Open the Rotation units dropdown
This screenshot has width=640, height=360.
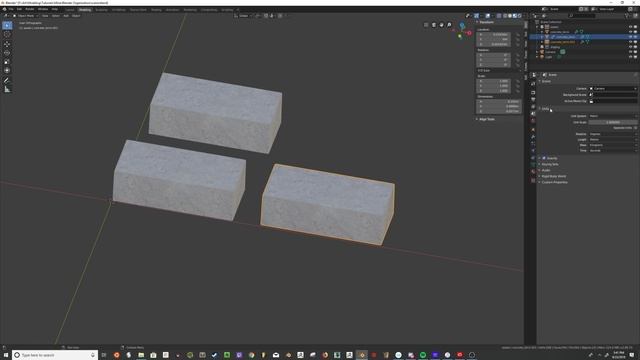coord(613,134)
